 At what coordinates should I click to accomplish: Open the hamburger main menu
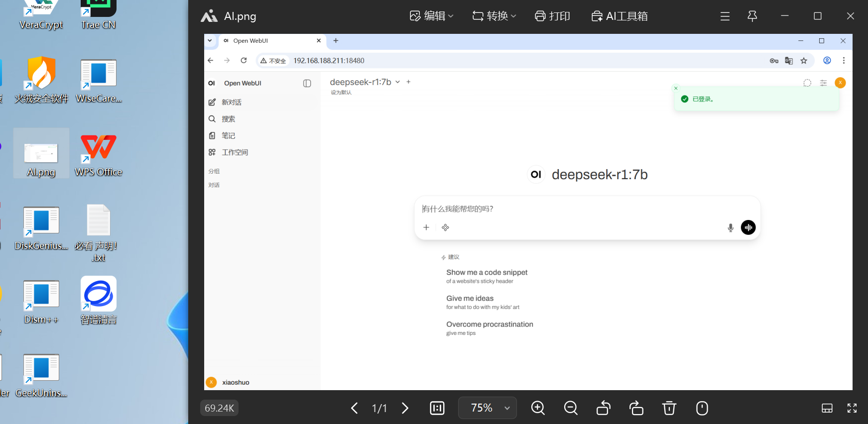pos(725,16)
